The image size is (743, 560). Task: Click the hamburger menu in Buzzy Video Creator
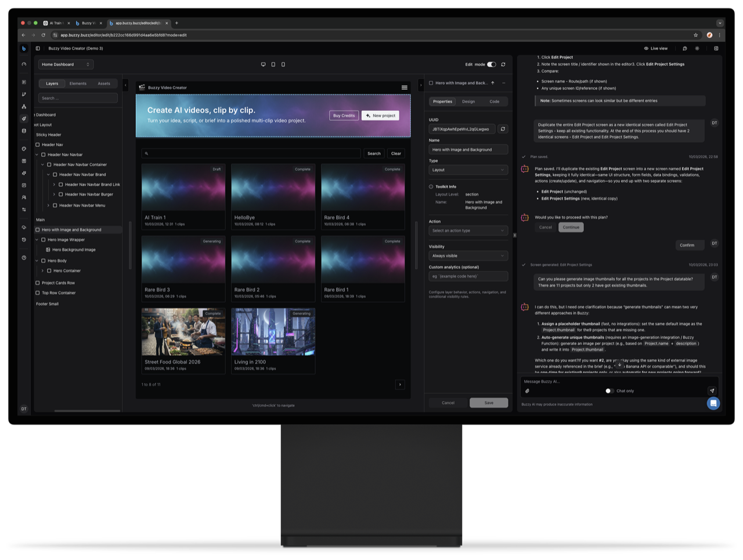(x=405, y=88)
